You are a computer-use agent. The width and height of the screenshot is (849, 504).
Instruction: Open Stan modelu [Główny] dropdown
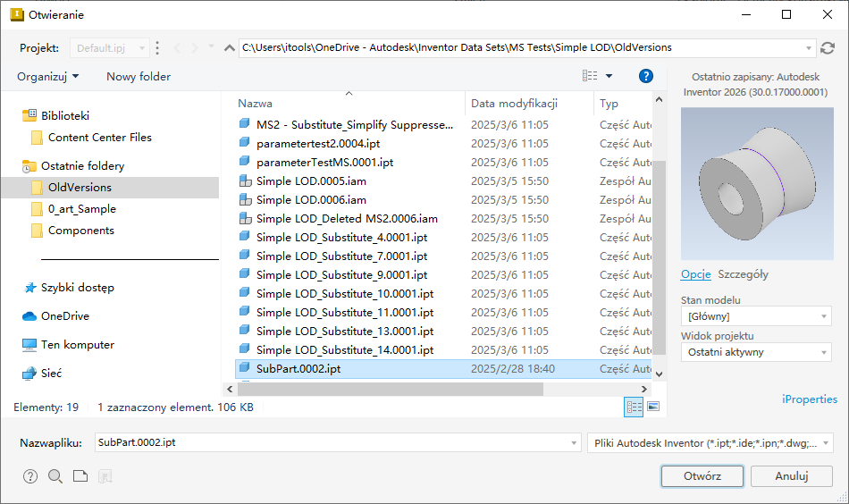pos(756,316)
